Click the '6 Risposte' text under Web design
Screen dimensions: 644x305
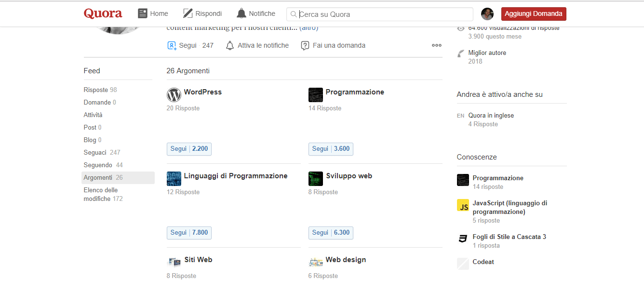(323, 276)
